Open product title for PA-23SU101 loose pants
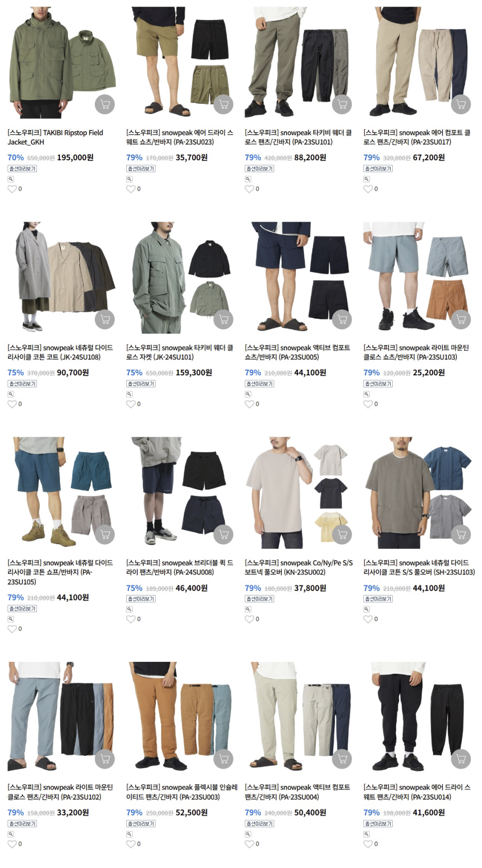This screenshot has width=482, height=868. point(298,137)
